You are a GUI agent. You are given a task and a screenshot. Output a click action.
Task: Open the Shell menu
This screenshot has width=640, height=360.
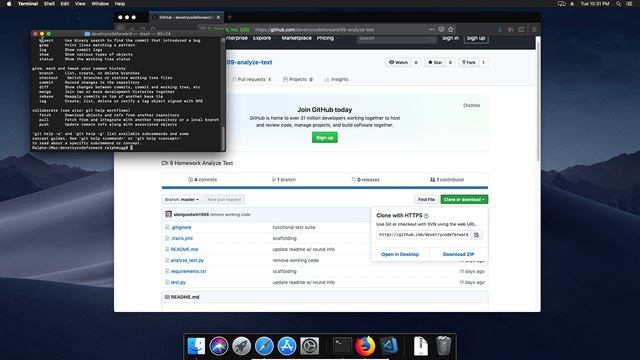49,4
